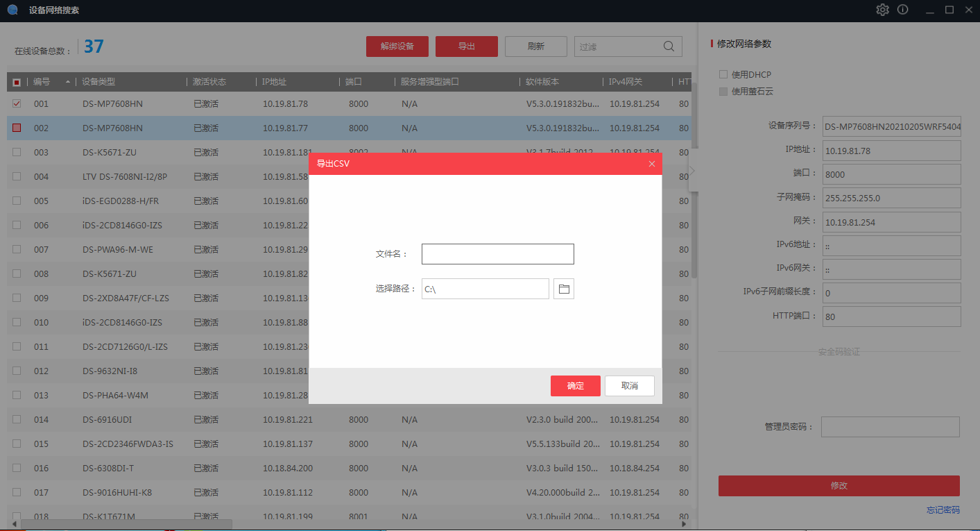Click the horizontal scrollbar at table bottom
Screen dimensions: 980x531
tap(125, 524)
